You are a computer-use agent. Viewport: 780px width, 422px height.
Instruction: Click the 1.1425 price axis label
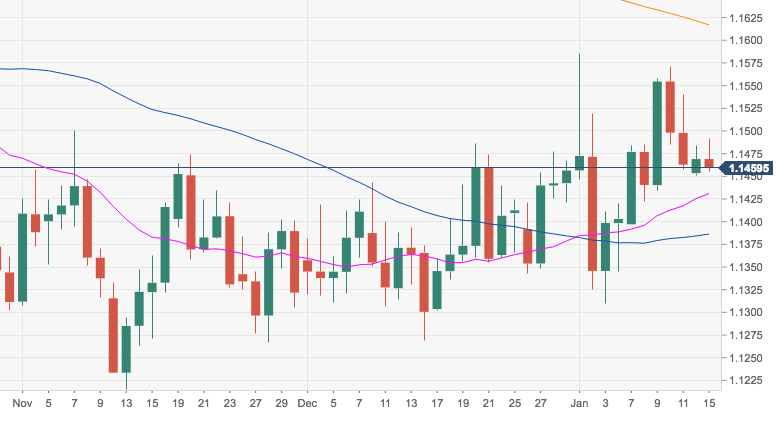(746, 200)
